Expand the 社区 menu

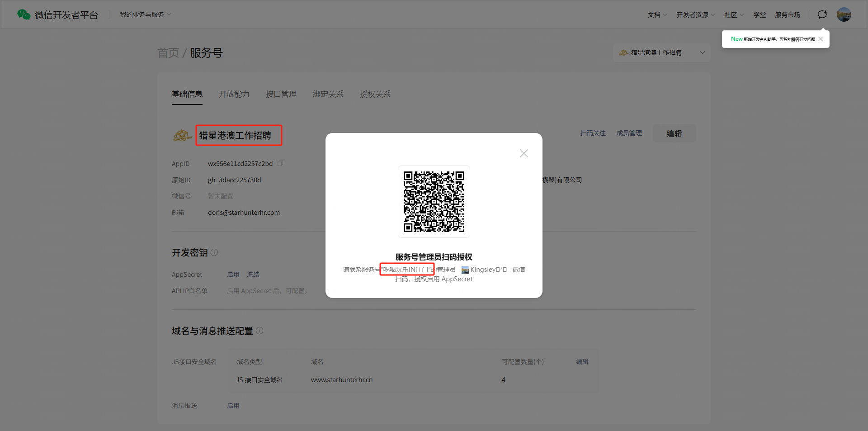point(734,15)
